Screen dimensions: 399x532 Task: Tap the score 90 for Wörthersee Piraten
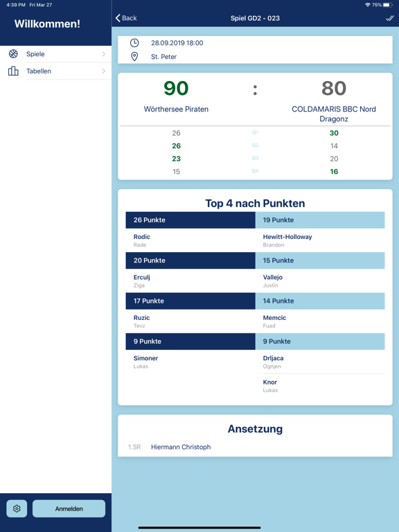click(x=176, y=88)
